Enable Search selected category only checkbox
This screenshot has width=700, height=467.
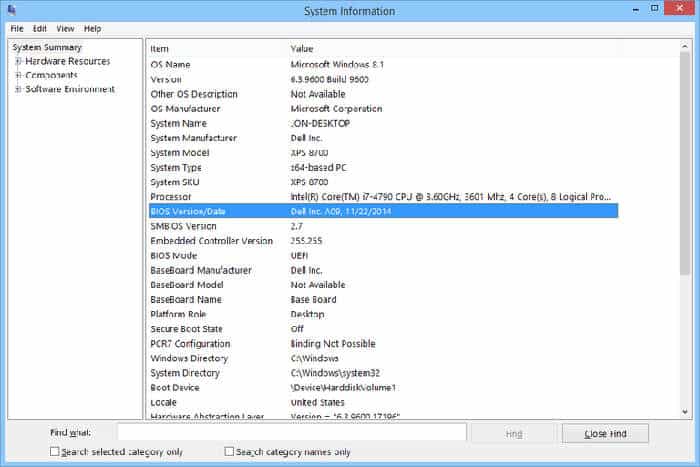[55, 452]
